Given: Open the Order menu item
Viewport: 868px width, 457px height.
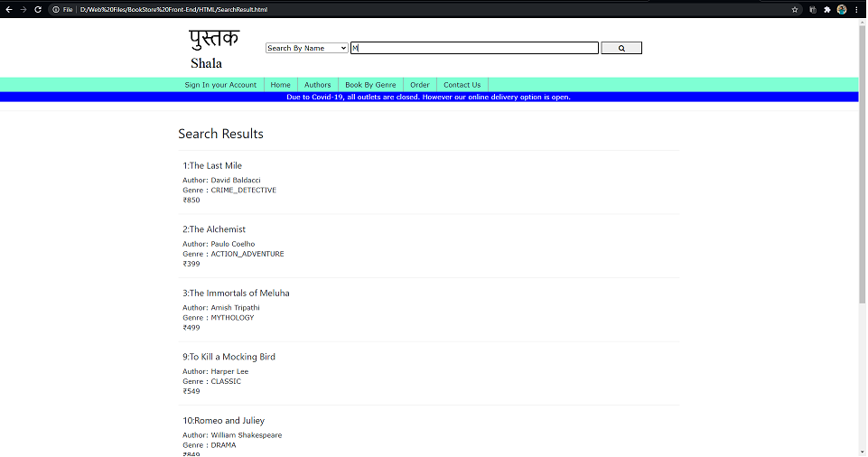Looking at the screenshot, I should 420,85.
